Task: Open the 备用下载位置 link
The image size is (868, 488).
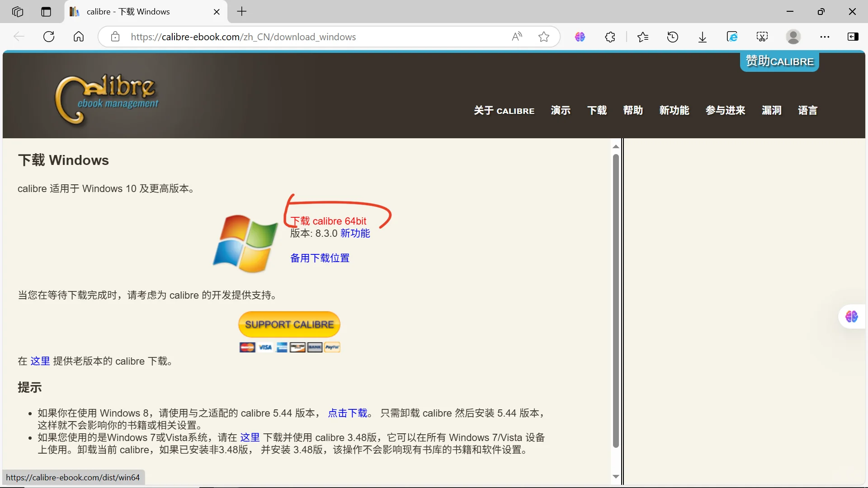Action: [320, 258]
